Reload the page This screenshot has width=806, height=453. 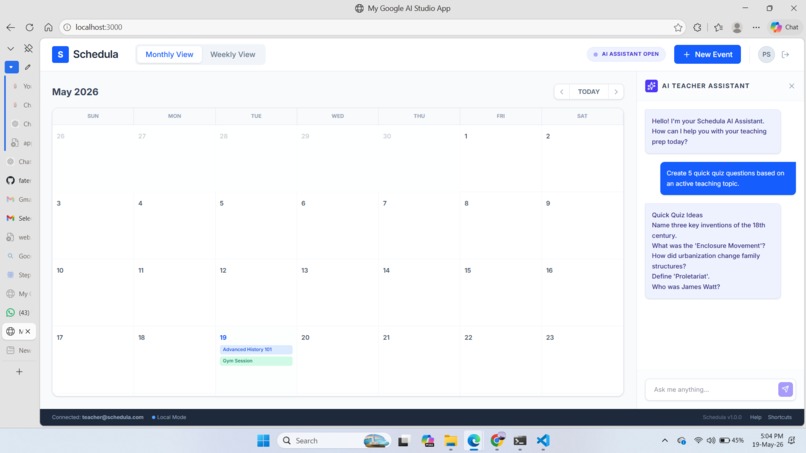[x=29, y=27]
